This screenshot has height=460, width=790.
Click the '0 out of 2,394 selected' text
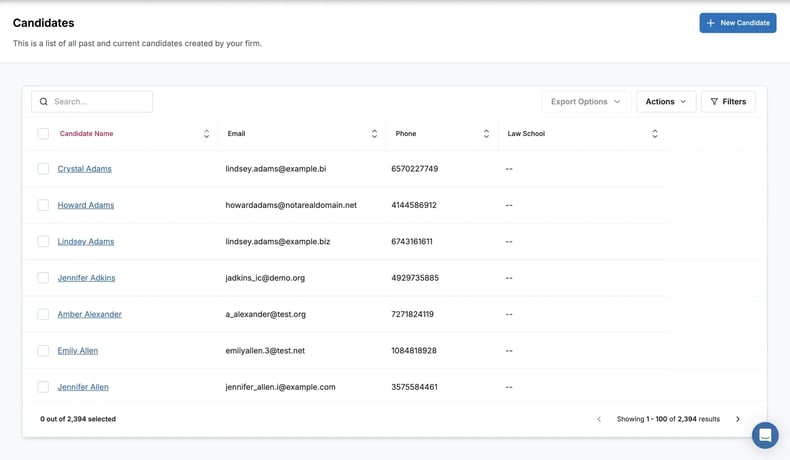[78, 419]
